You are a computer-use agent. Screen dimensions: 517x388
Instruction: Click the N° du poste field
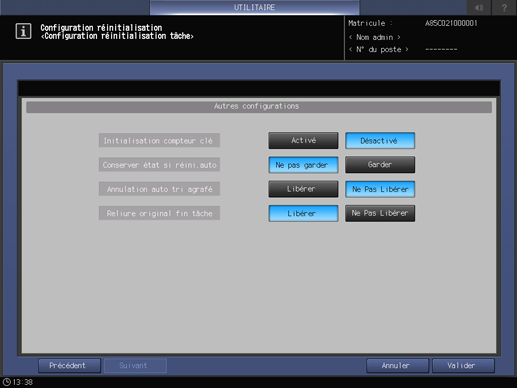coord(379,50)
